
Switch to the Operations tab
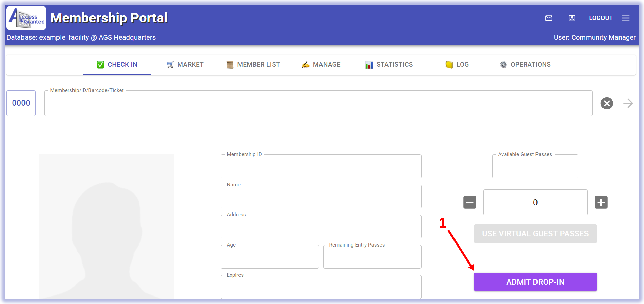pyautogui.click(x=525, y=65)
